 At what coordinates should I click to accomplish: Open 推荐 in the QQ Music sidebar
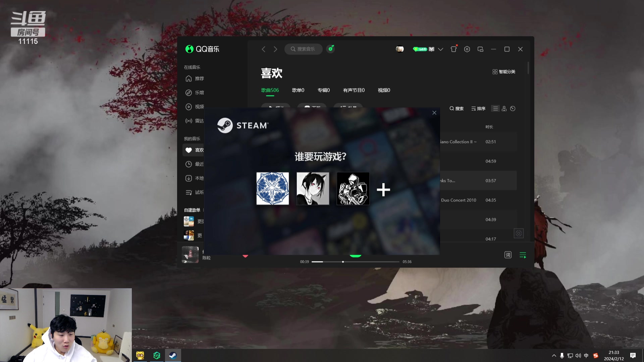click(x=194, y=78)
